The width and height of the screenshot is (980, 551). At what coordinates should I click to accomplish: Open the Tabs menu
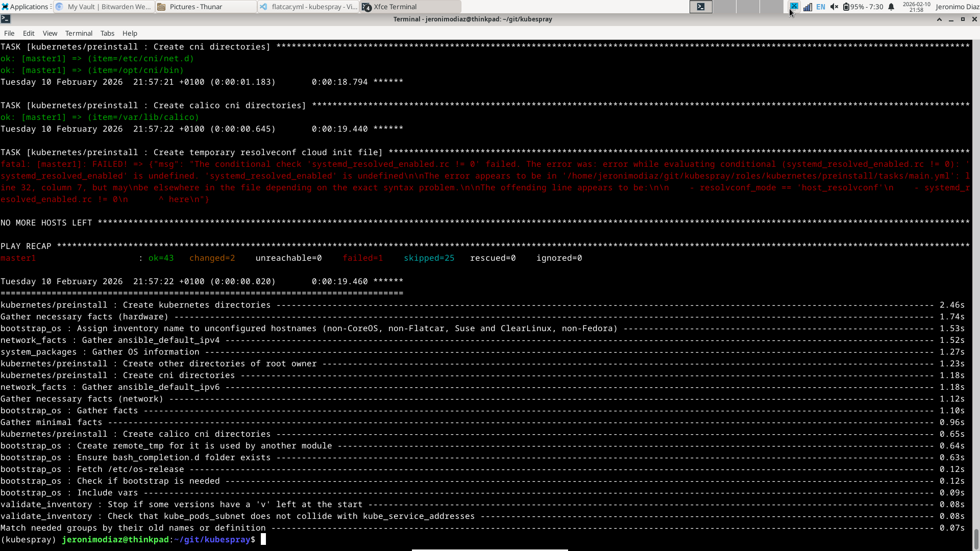point(107,33)
